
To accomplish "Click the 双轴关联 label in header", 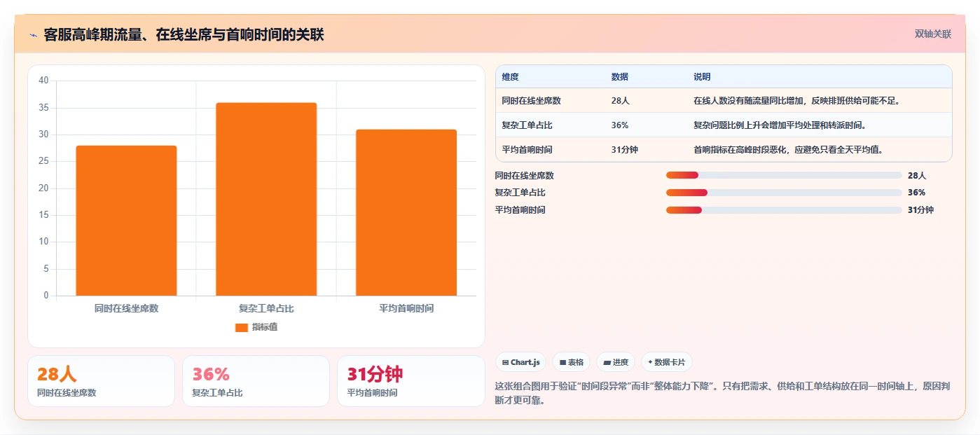I will (932, 34).
